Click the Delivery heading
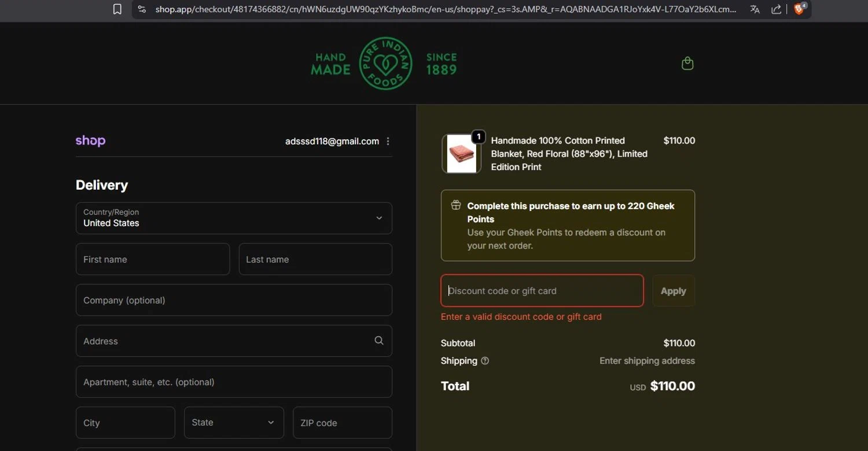868x451 pixels. click(102, 185)
